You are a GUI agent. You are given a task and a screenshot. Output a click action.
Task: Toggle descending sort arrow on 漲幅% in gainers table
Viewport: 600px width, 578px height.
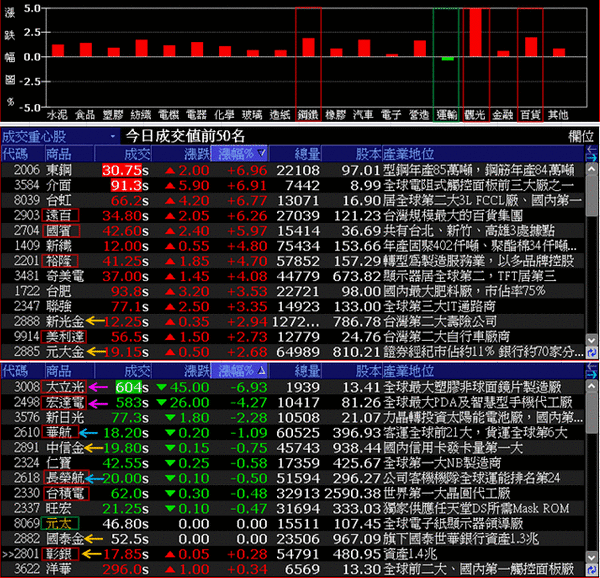pos(261,154)
